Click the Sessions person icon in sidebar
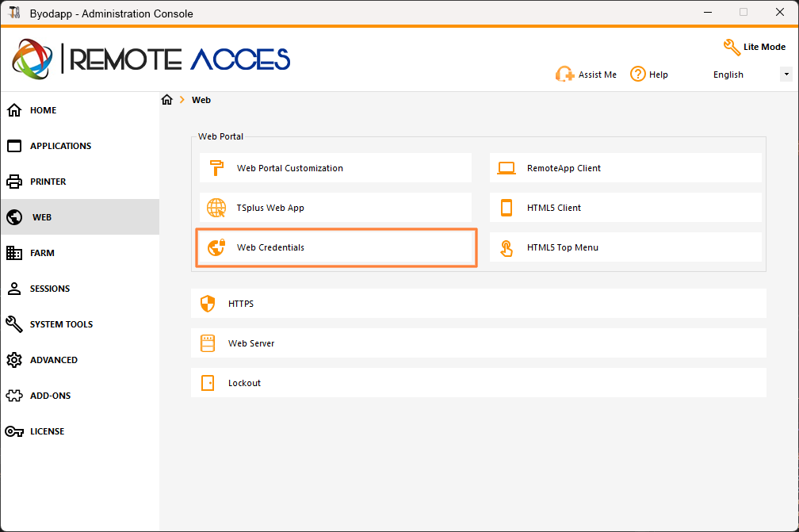Viewport: 799px width, 532px height. [x=14, y=289]
